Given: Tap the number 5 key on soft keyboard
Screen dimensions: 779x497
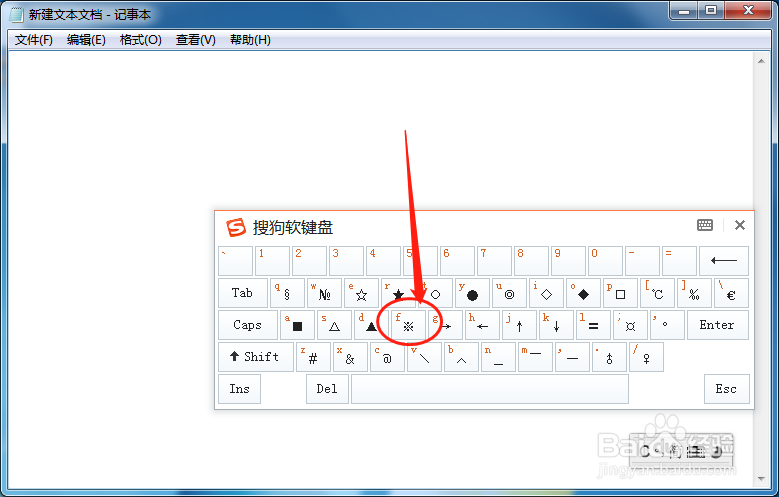Looking at the screenshot, I should point(420,260).
